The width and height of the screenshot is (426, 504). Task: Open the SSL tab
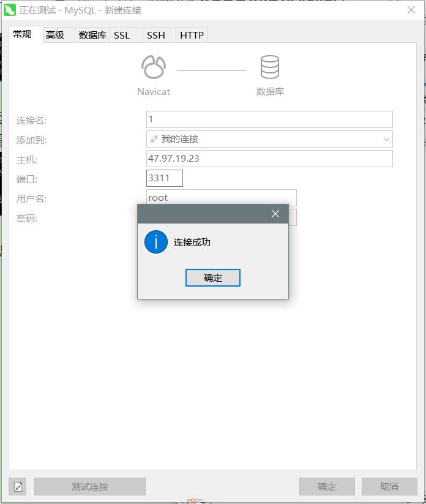click(x=126, y=35)
